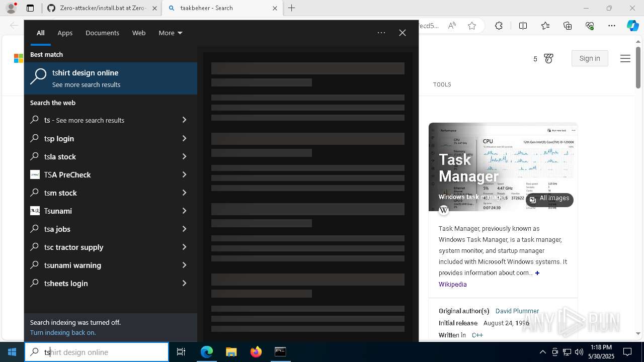Open the Task Manager image thumbnail
The image size is (644, 362).
pyautogui.click(x=503, y=167)
